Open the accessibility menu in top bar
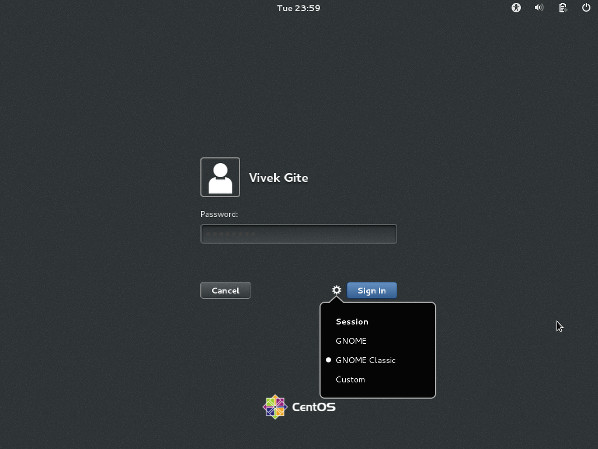Image resolution: width=598 pixels, height=449 pixels. point(516,8)
